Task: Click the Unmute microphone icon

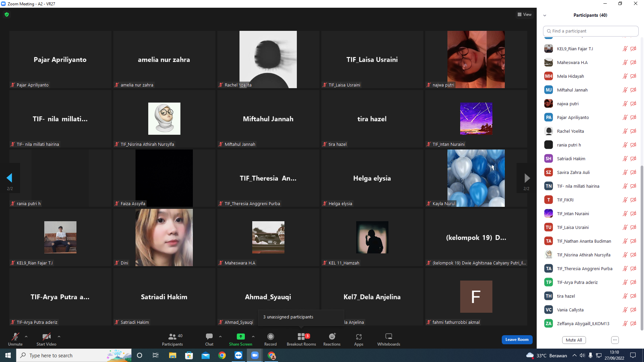Action: pyautogui.click(x=15, y=337)
